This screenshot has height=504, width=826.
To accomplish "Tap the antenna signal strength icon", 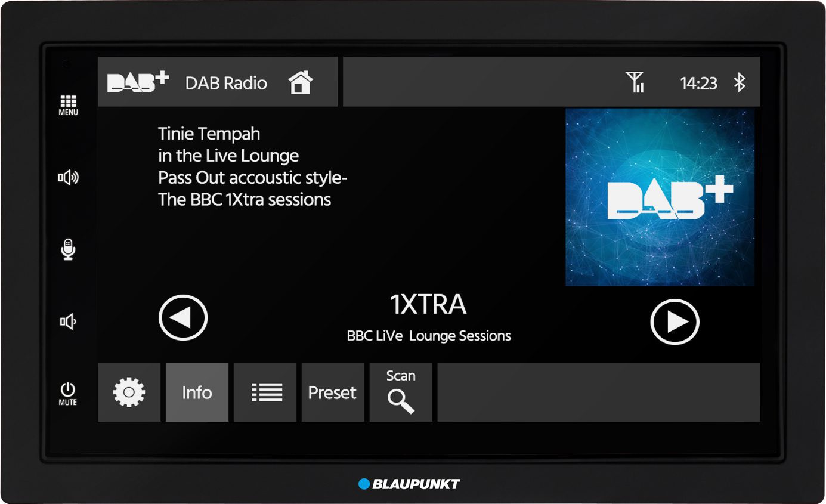I will pyautogui.click(x=636, y=83).
